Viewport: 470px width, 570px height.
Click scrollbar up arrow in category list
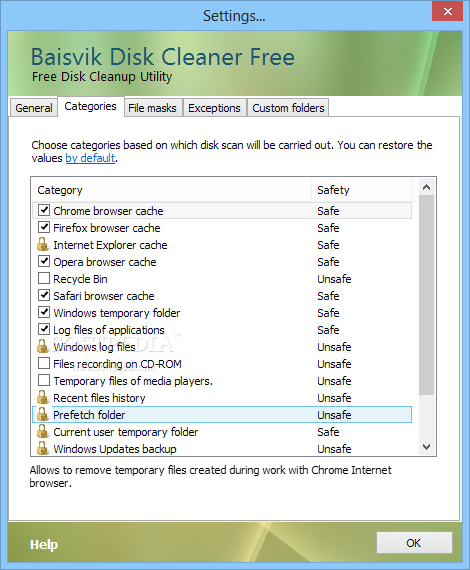(x=426, y=187)
